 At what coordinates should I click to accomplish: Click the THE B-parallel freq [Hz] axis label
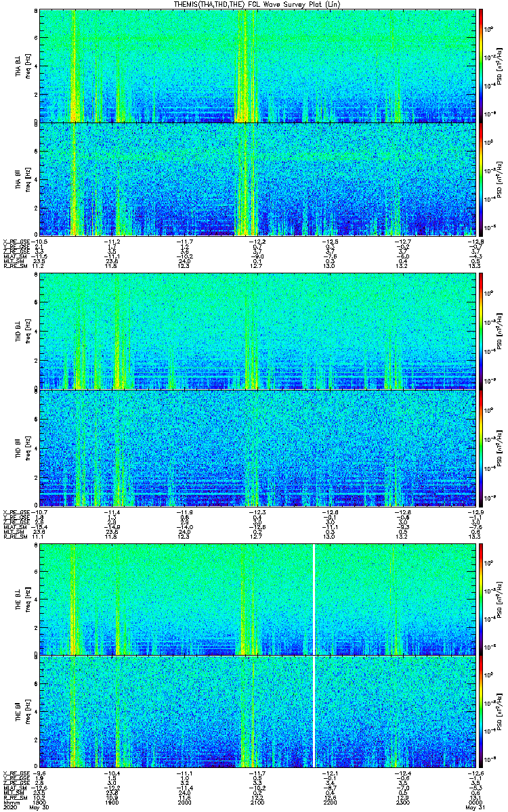tap(28, 710)
